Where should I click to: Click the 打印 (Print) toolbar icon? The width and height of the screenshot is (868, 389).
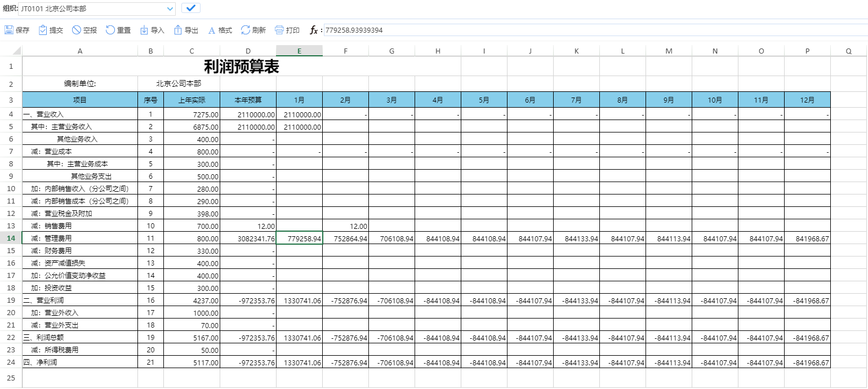point(279,30)
